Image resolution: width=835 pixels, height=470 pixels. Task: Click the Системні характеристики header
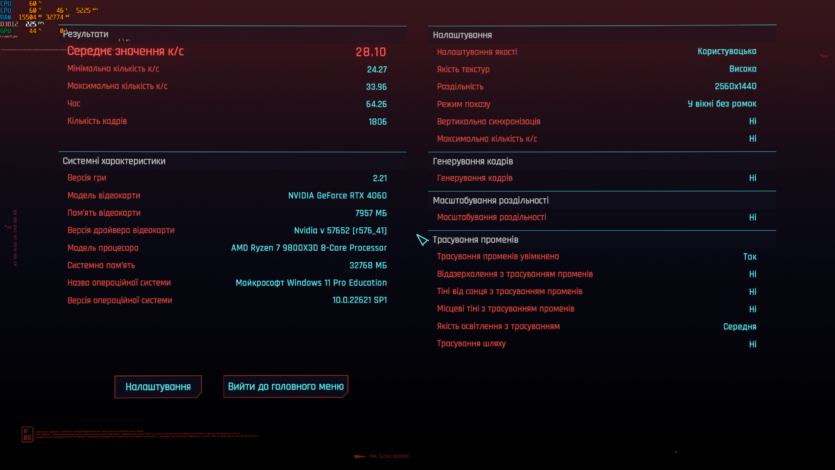114,161
